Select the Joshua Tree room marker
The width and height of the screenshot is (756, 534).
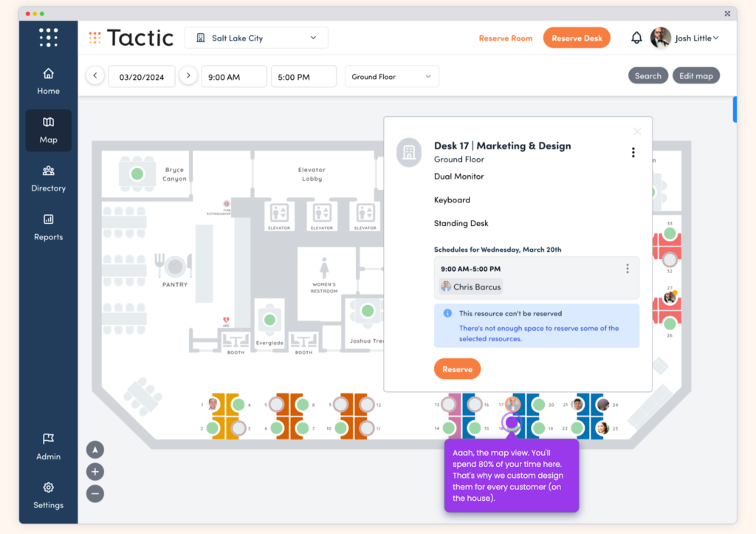point(368,311)
